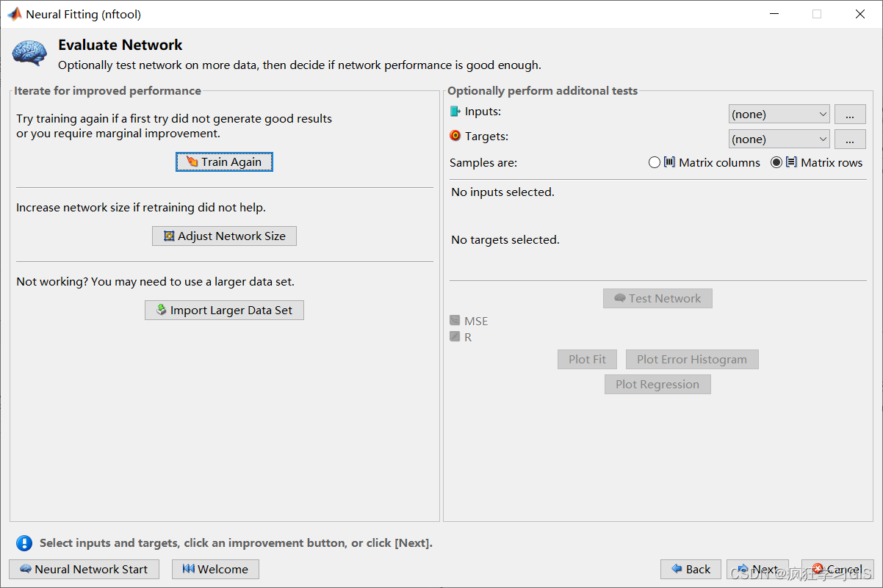Click the blue info status icon
Screen dimensions: 883x588
pos(24,543)
